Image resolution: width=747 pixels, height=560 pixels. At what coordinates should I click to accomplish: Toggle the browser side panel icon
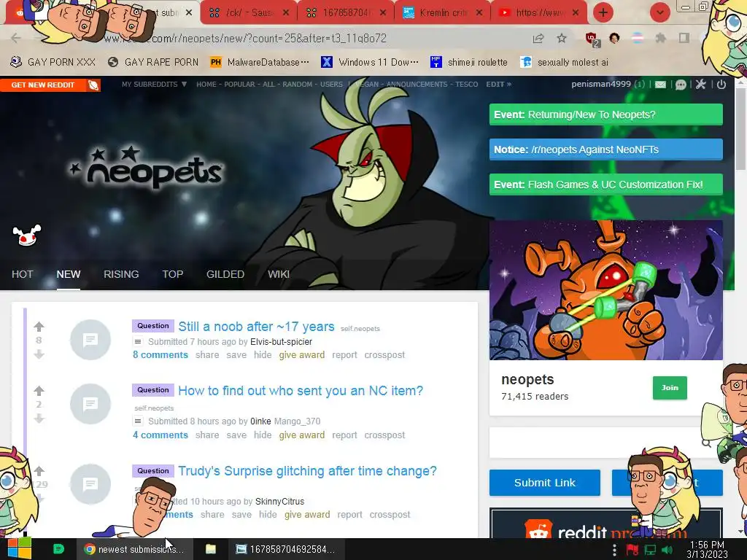point(684,38)
